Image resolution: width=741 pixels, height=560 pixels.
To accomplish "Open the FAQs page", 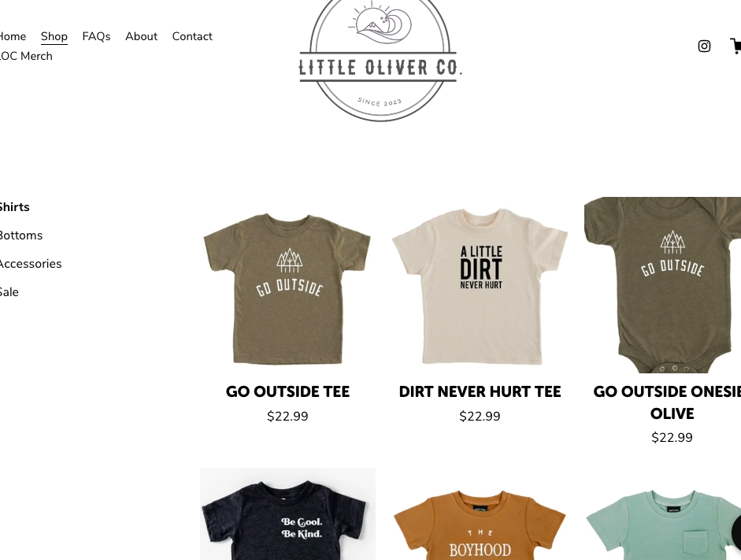I will click(96, 36).
